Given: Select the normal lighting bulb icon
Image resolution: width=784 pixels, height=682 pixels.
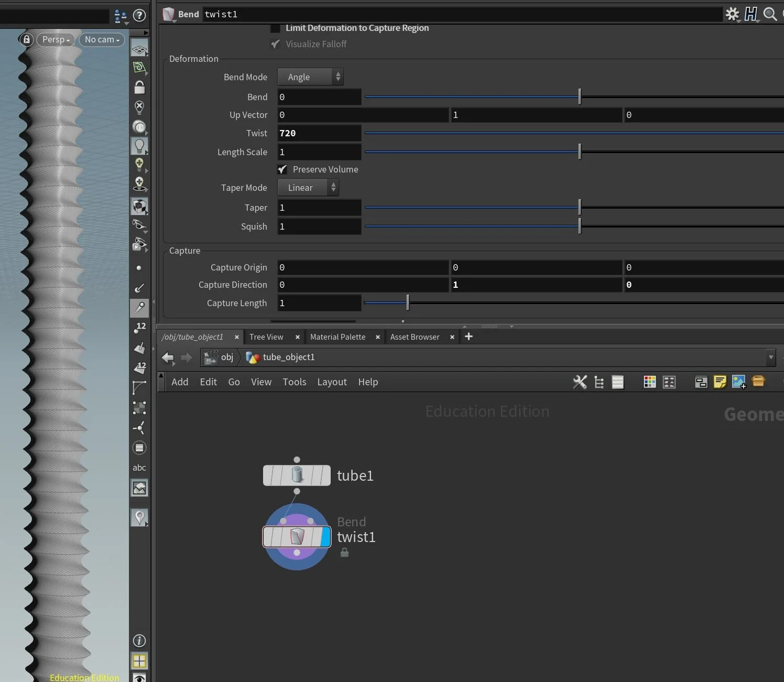Looking at the screenshot, I should point(139,146).
